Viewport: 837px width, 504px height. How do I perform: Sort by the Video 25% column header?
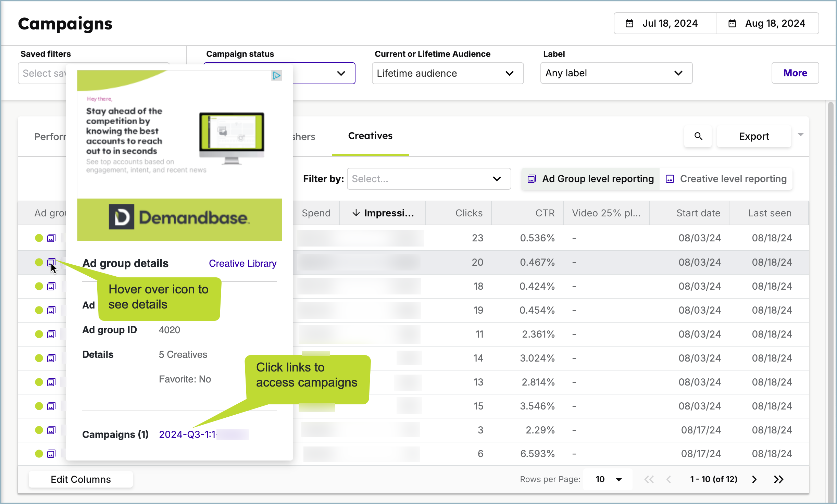607,213
